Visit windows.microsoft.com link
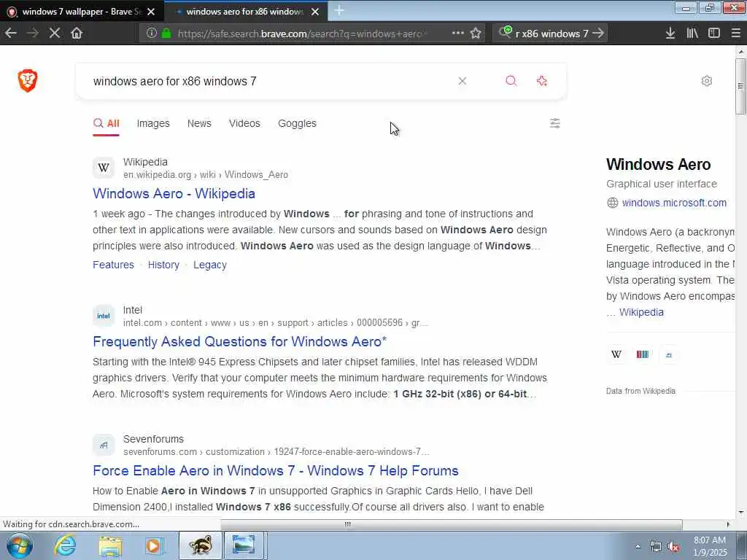 (x=674, y=203)
